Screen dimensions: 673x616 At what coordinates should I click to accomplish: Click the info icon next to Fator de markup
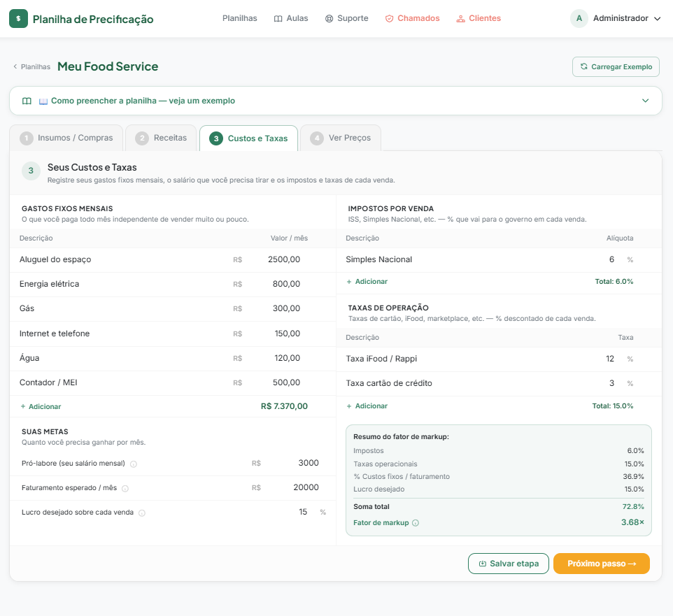(416, 523)
